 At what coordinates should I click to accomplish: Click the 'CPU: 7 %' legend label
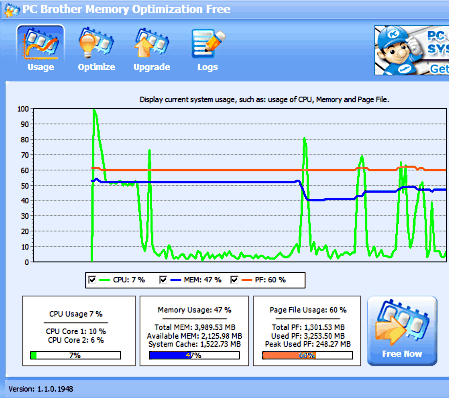click(x=129, y=280)
